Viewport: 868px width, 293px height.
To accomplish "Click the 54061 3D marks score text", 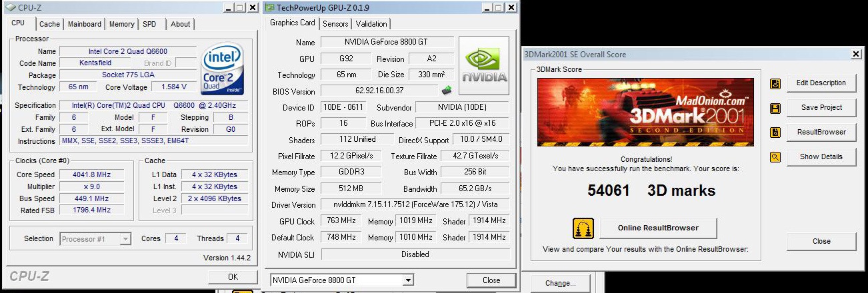I will tap(651, 190).
